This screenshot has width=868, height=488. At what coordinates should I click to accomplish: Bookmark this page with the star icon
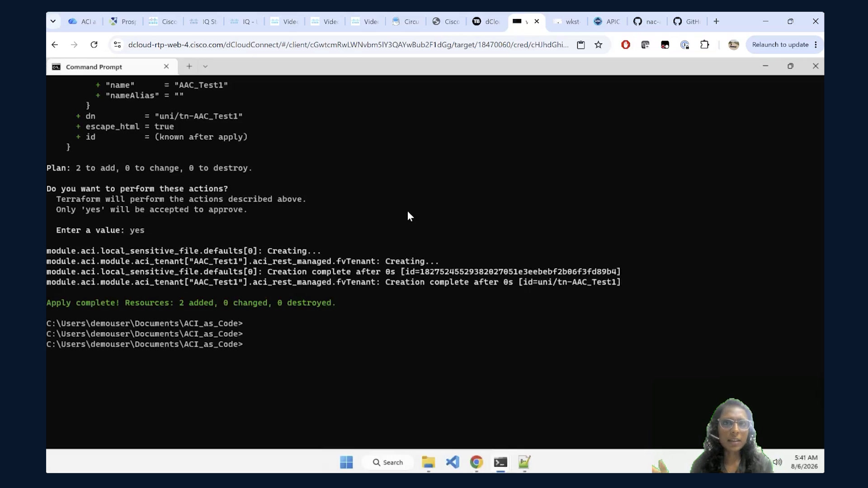pos(599,45)
